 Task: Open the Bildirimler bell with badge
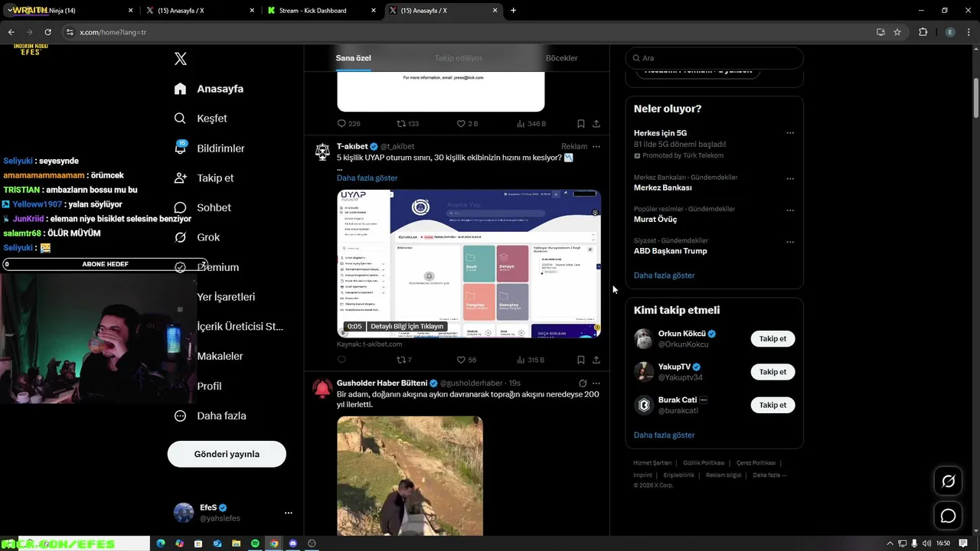[181, 148]
